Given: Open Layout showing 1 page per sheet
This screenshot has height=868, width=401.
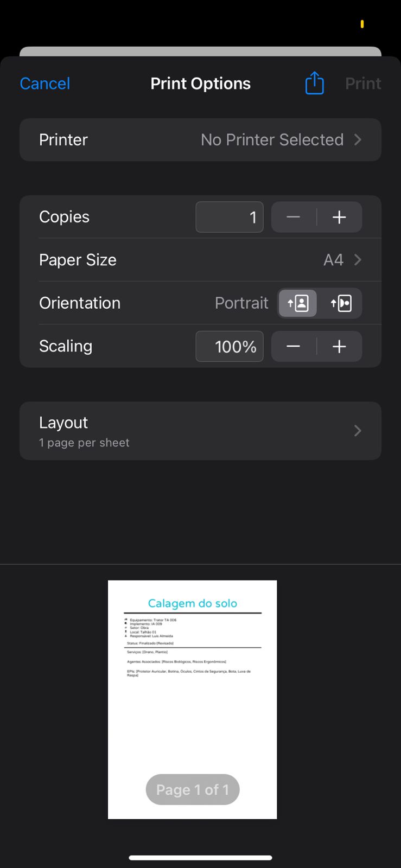Looking at the screenshot, I should (x=200, y=431).
